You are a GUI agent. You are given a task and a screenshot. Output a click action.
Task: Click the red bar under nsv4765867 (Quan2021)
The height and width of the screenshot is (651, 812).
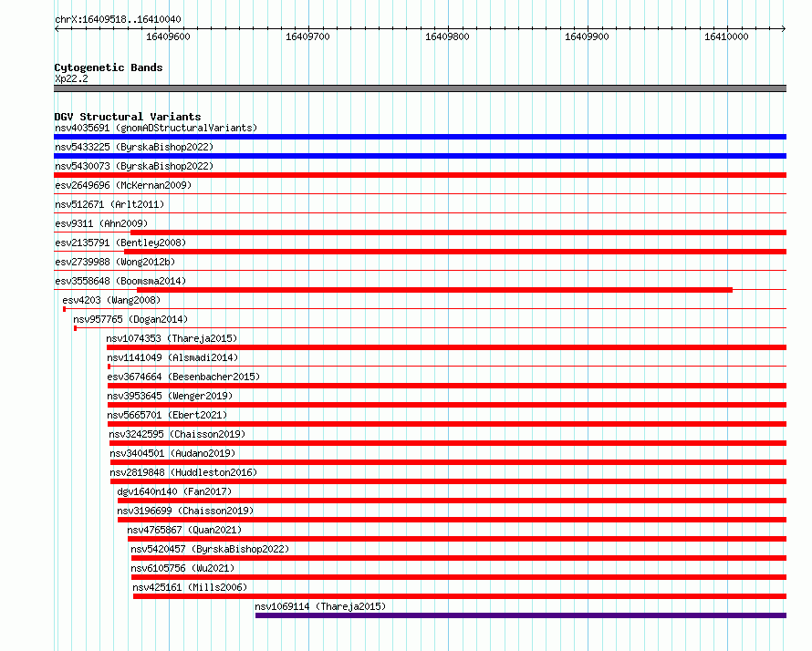(457, 539)
